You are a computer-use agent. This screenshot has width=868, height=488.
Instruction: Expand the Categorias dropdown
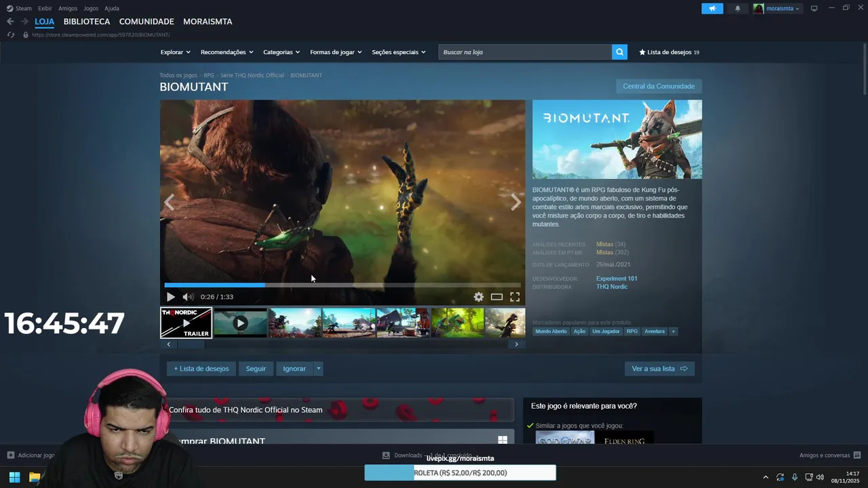(281, 52)
